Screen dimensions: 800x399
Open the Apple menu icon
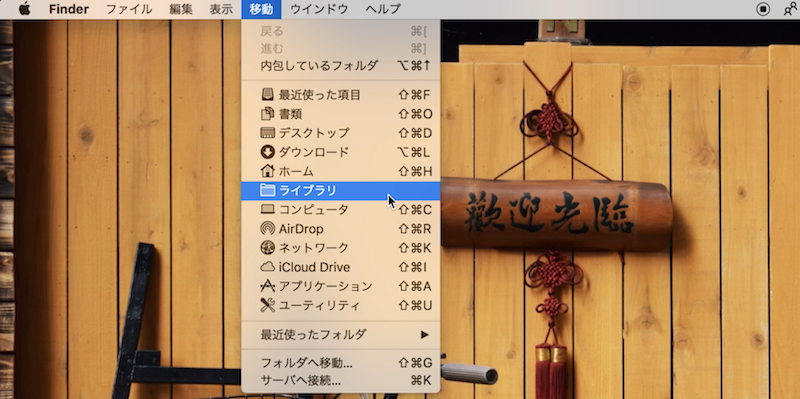(x=24, y=9)
